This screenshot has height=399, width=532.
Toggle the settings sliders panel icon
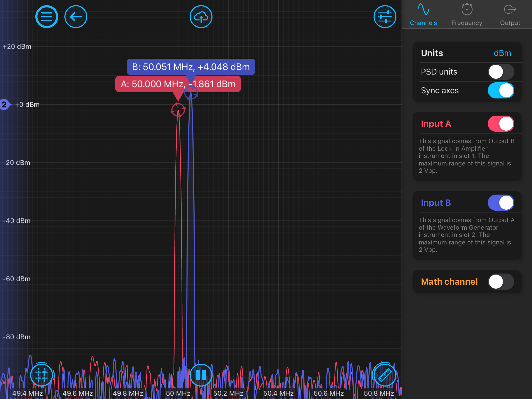[x=385, y=17]
